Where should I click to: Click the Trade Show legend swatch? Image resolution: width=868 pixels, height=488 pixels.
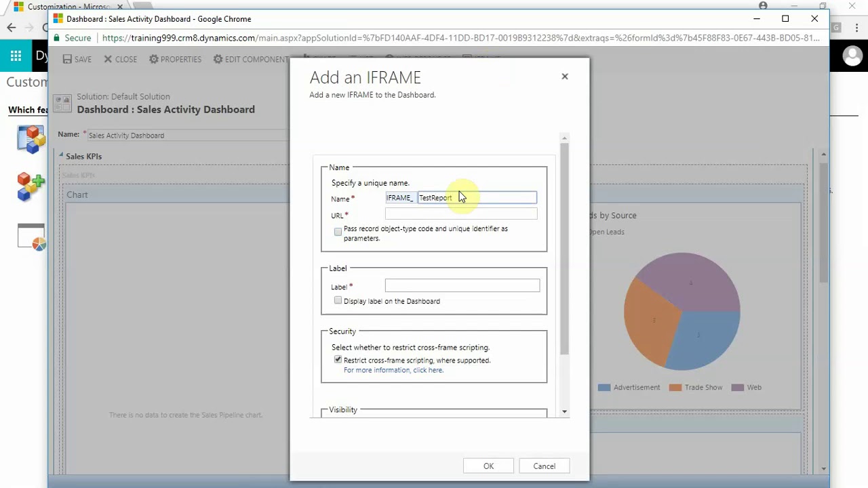[x=675, y=388]
